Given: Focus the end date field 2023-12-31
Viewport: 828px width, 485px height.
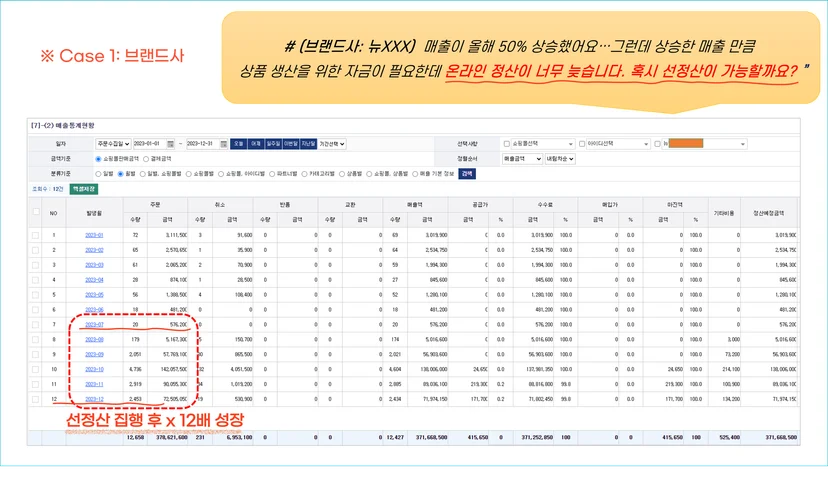Looking at the screenshot, I should pyautogui.click(x=203, y=144).
